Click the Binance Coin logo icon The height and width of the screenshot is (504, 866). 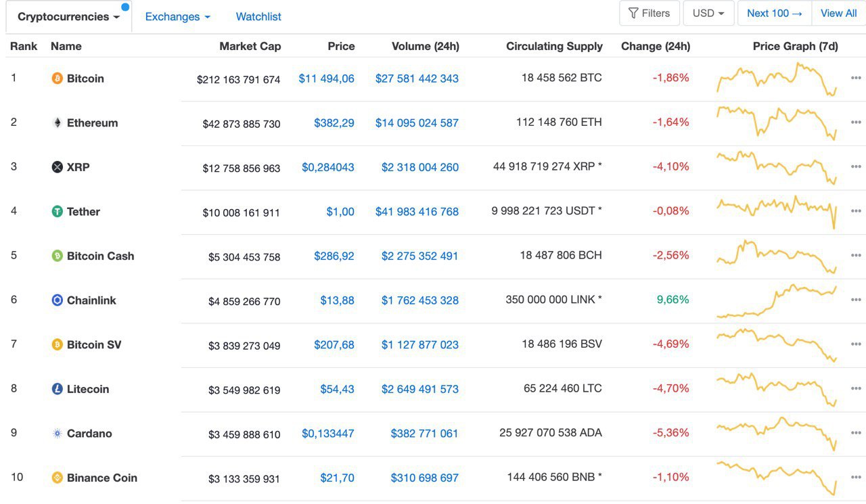58,478
